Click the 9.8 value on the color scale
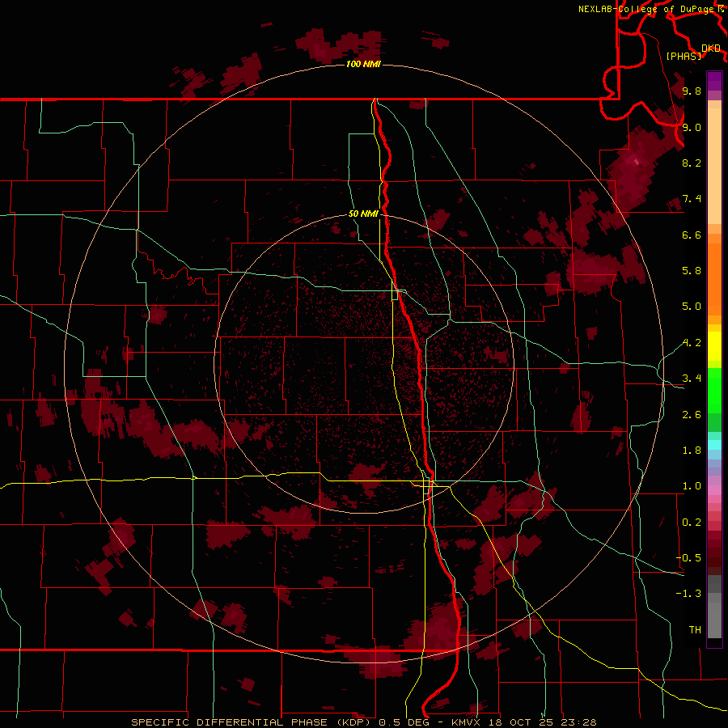728x728 pixels. (692, 91)
